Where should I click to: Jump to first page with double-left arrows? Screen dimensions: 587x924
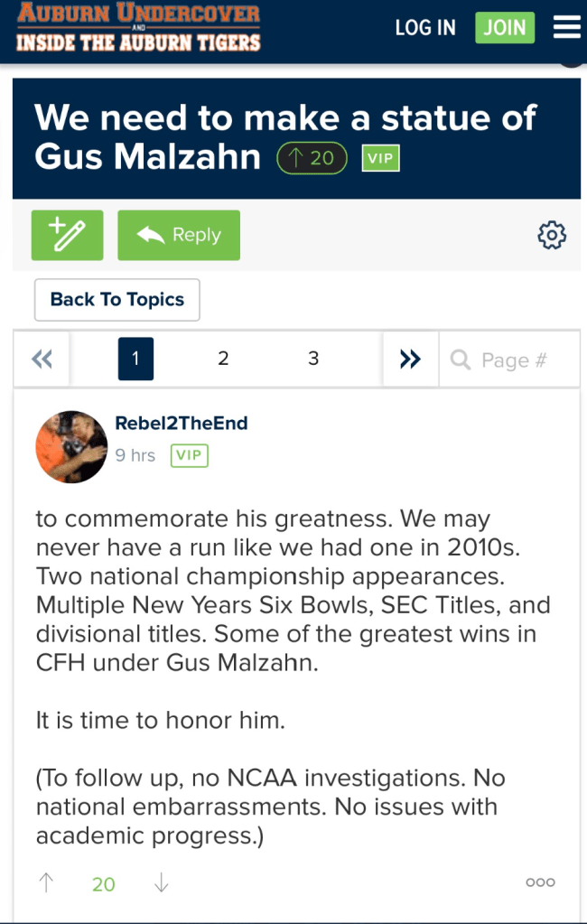[x=42, y=359]
